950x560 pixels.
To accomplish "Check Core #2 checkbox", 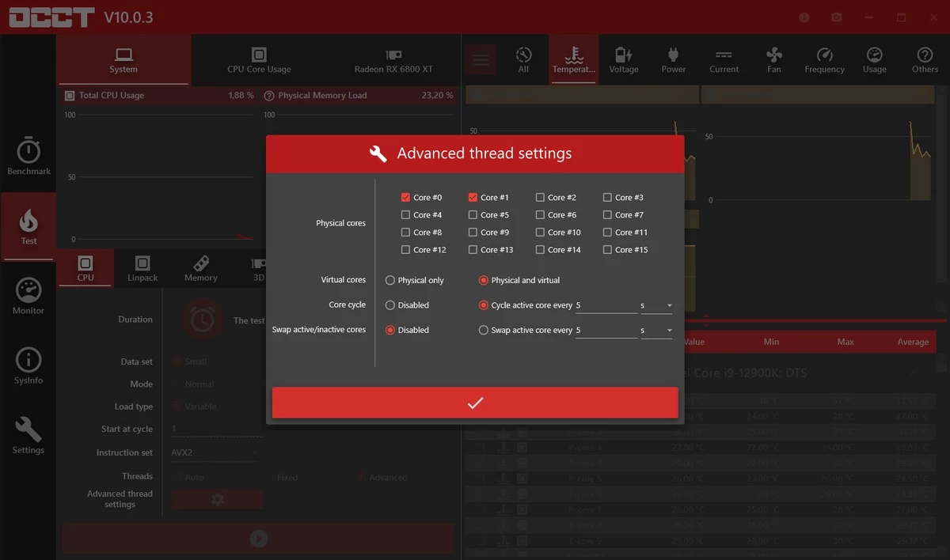I will coord(540,198).
